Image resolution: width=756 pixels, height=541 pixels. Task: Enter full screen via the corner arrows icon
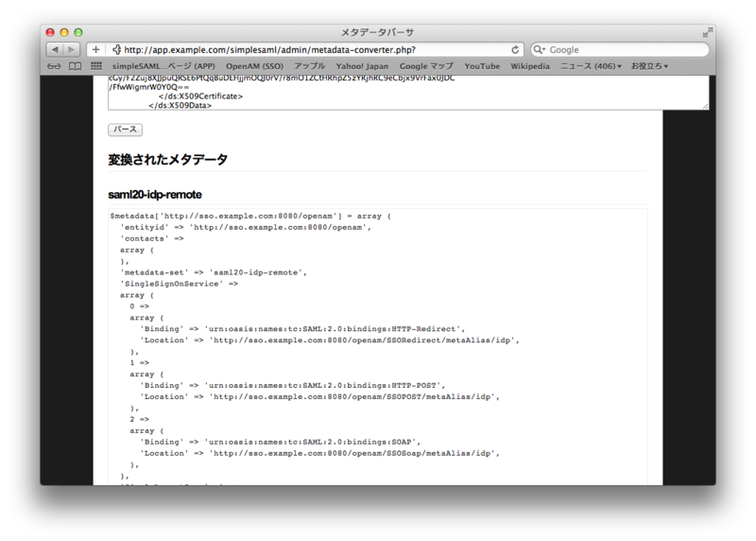coord(707,33)
